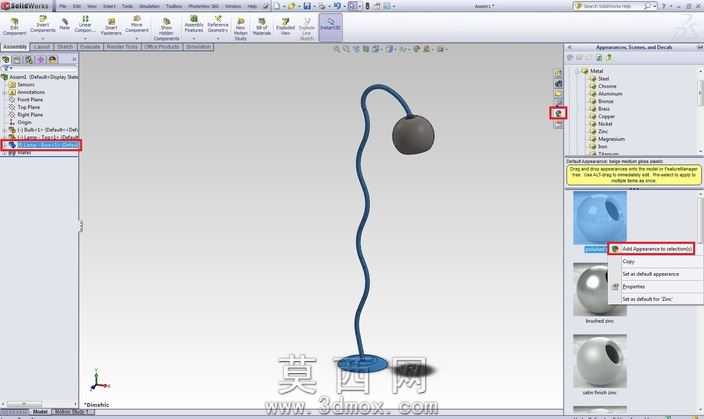This screenshot has height=419, width=704.
Task: Click the Zoom to Fit icon in the view toolbar
Action: [x=337, y=49]
